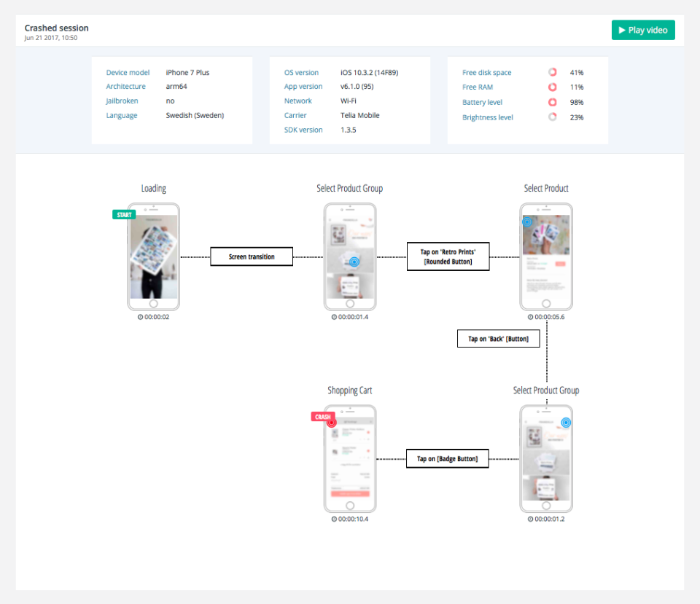Click the Shopping Cart screen thumbnail
This screenshot has height=604, width=700.
(350, 458)
